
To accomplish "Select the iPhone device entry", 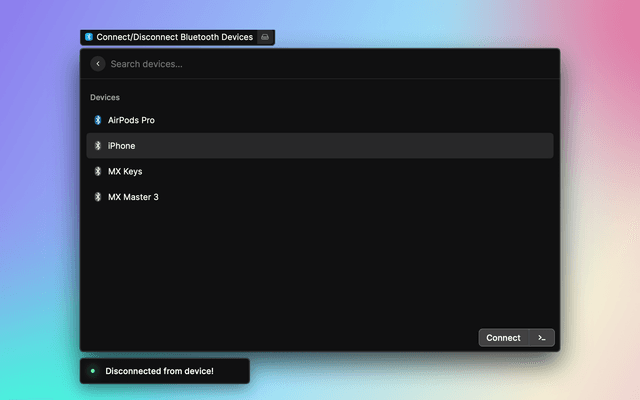I will 122,146.
